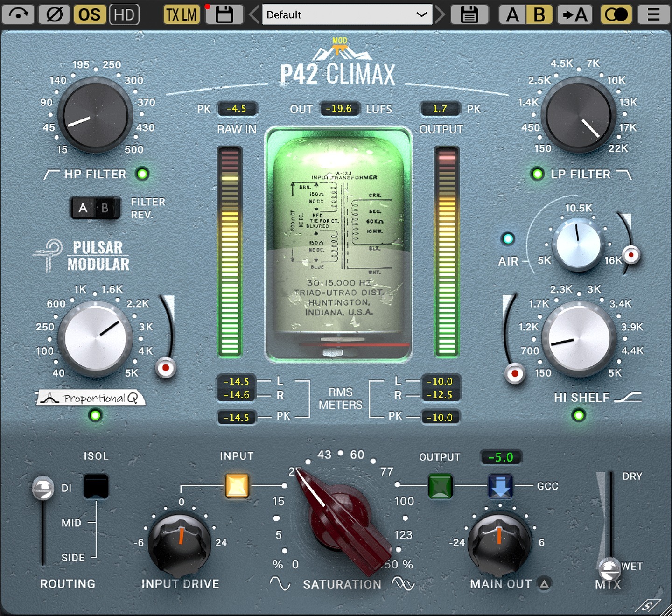Click the raw-in PK -4.5 readout
The image size is (672, 616).
(237, 109)
